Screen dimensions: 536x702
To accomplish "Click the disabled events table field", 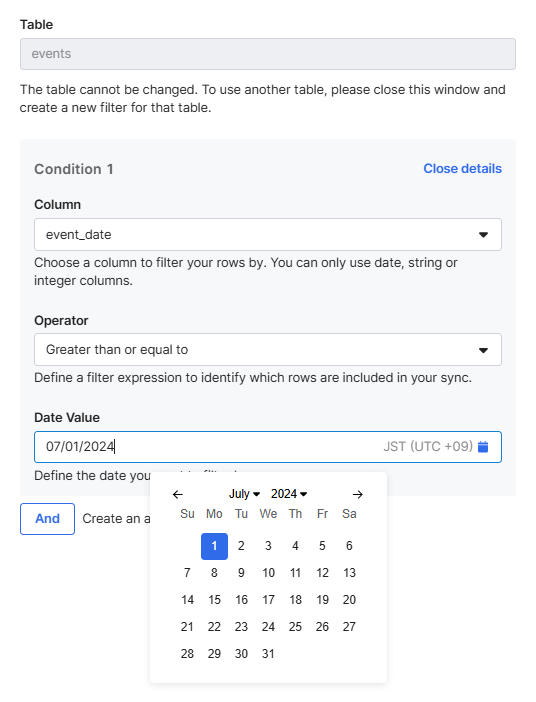I will [x=268, y=54].
